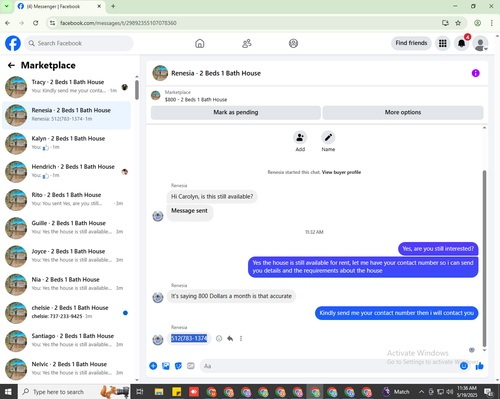The image size is (500, 399).
Task: Click the chat messages scrollbar
Action: point(484,258)
